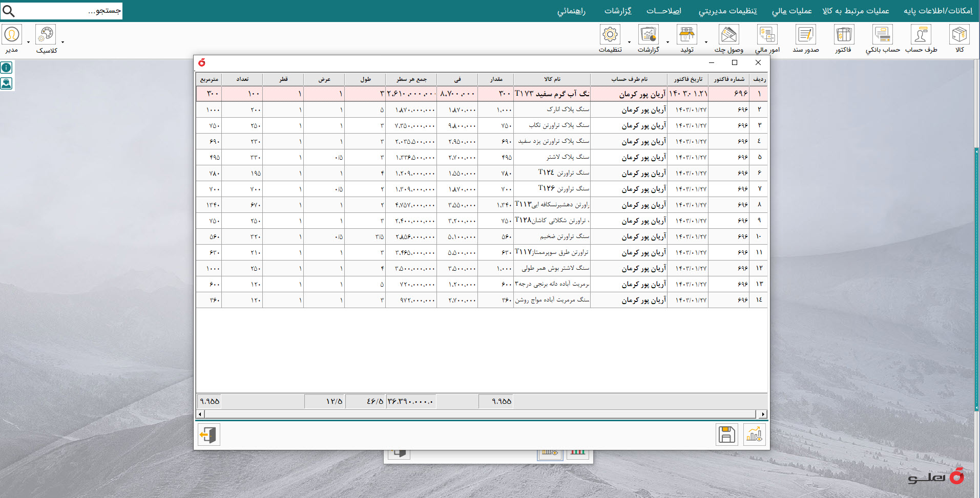Open the عمليات مالي menu
The width and height of the screenshot is (980, 498).
point(791,11)
